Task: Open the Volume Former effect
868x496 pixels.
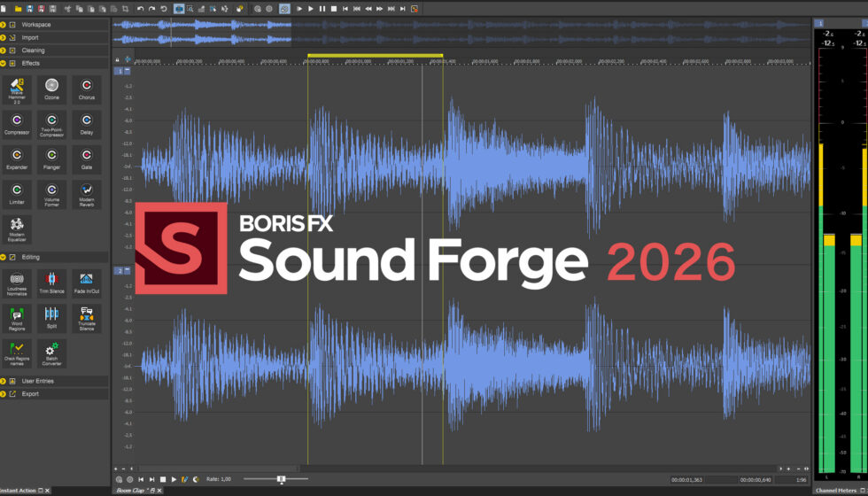Action: click(x=51, y=195)
